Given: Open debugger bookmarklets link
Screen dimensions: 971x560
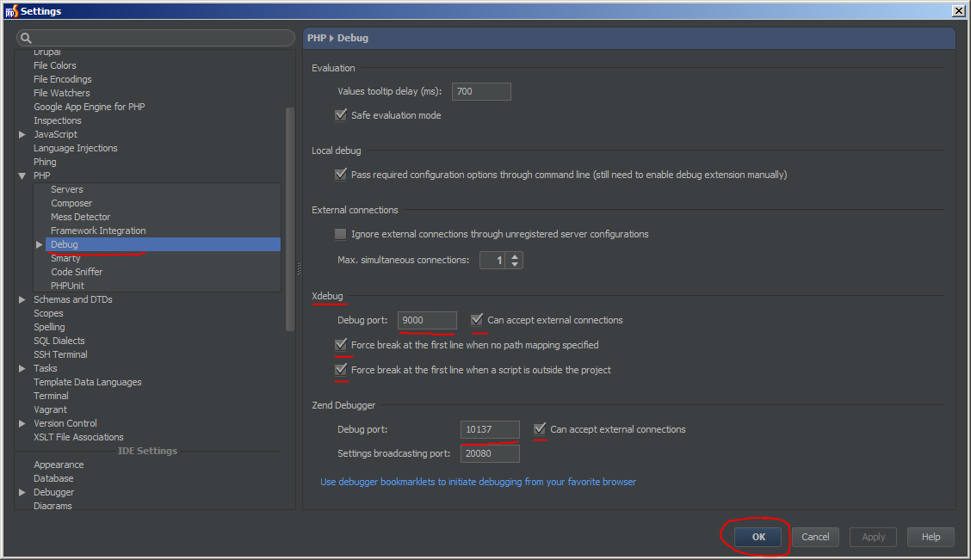Looking at the screenshot, I should (478, 482).
